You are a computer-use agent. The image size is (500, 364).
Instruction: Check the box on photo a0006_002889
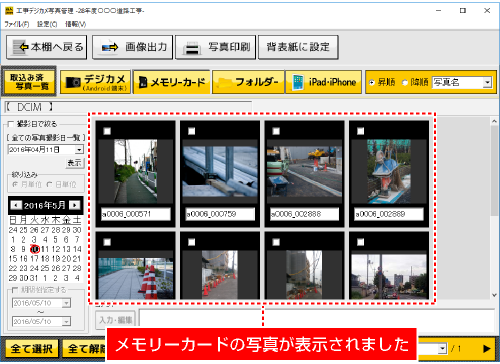coord(360,131)
